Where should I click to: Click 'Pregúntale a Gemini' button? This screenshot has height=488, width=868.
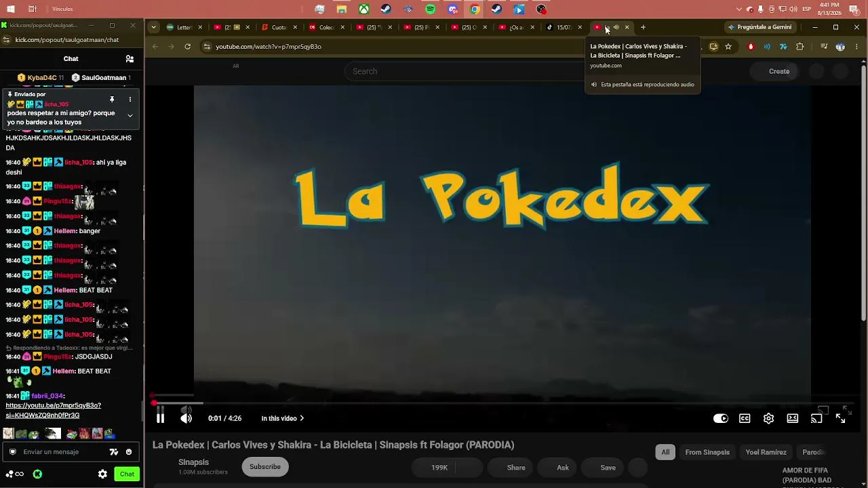[759, 27]
